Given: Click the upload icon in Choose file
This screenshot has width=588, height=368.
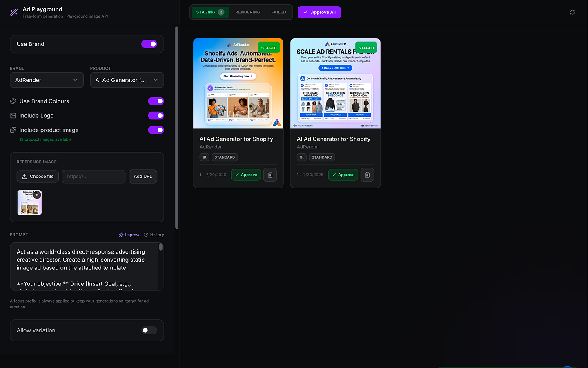Looking at the screenshot, I should pos(24,177).
